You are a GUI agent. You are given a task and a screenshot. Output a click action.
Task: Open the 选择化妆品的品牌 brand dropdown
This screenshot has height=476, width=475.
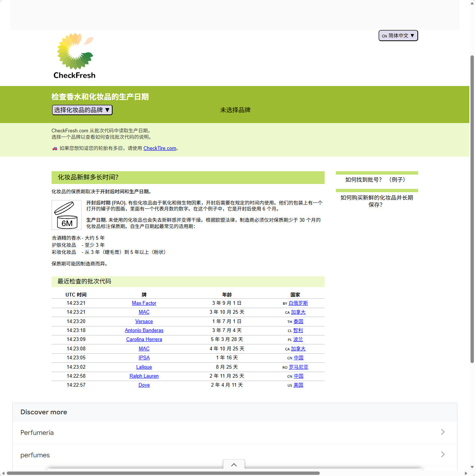(x=82, y=110)
